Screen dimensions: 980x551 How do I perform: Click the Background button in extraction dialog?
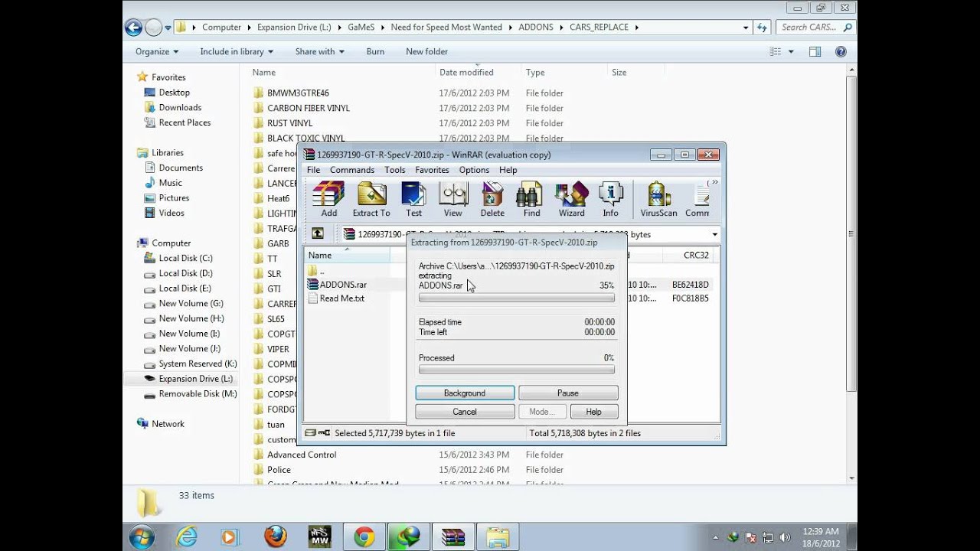pyautogui.click(x=465, y=393)
